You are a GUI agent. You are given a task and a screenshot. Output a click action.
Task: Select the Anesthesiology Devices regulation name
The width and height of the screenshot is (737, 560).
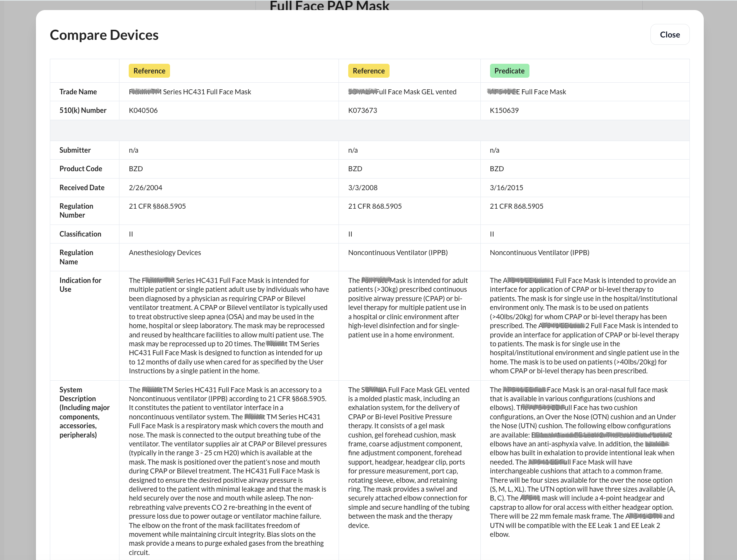[165, 253]
